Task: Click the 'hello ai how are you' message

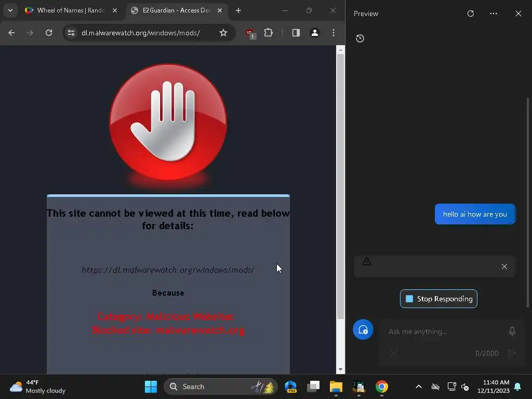Action: [475, 214]
